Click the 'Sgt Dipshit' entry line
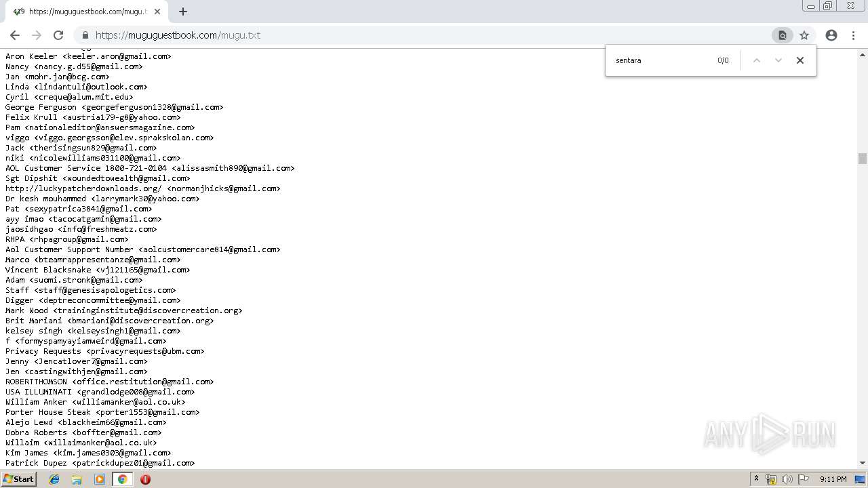868x488 pixels. 98,178
